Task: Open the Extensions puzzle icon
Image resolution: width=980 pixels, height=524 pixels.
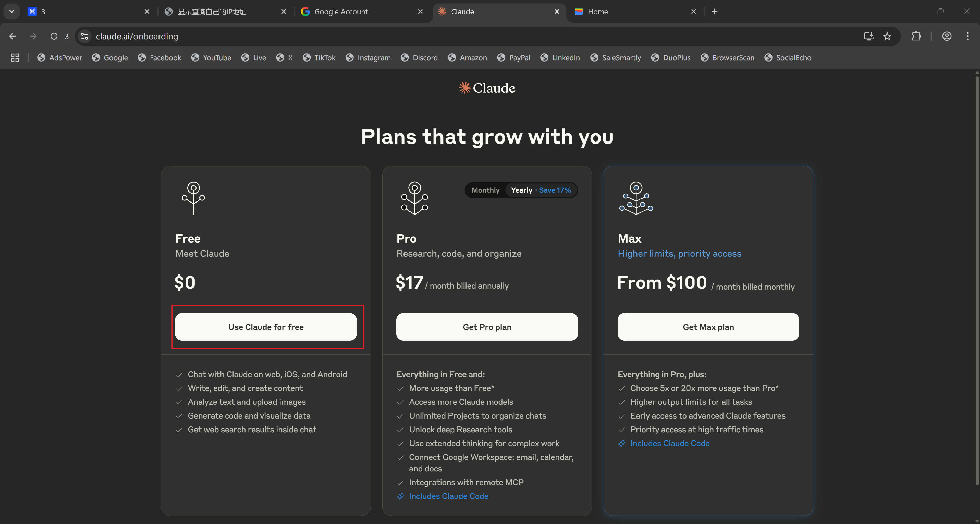Action: click(916, 36)
